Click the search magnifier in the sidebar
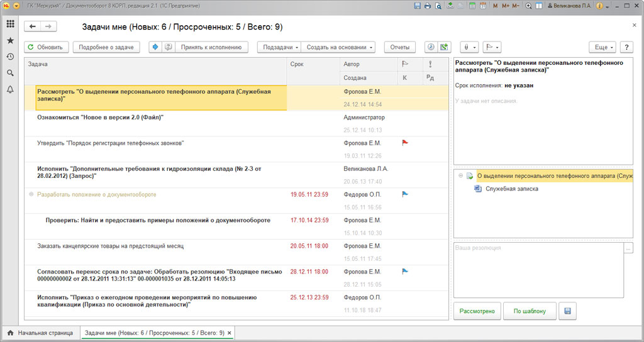This screenshot has height=342, width=644. 10,73
